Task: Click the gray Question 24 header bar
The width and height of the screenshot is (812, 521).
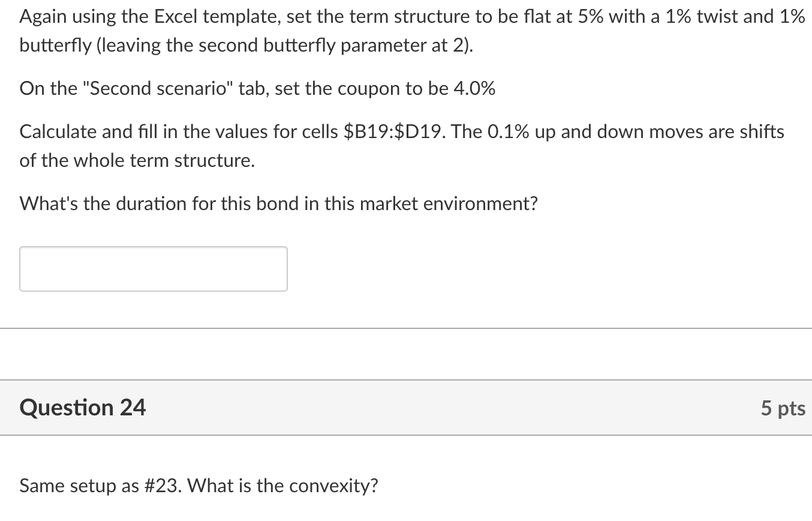Action: click(x=406, y=408)
